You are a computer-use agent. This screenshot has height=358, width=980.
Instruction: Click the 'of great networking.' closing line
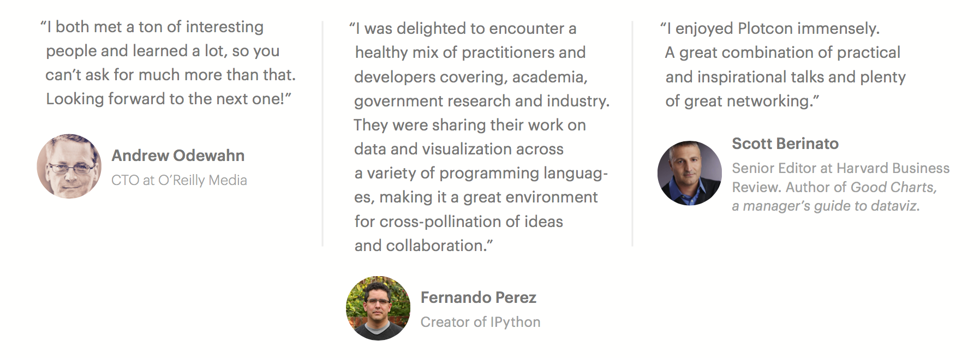(742, 101)
